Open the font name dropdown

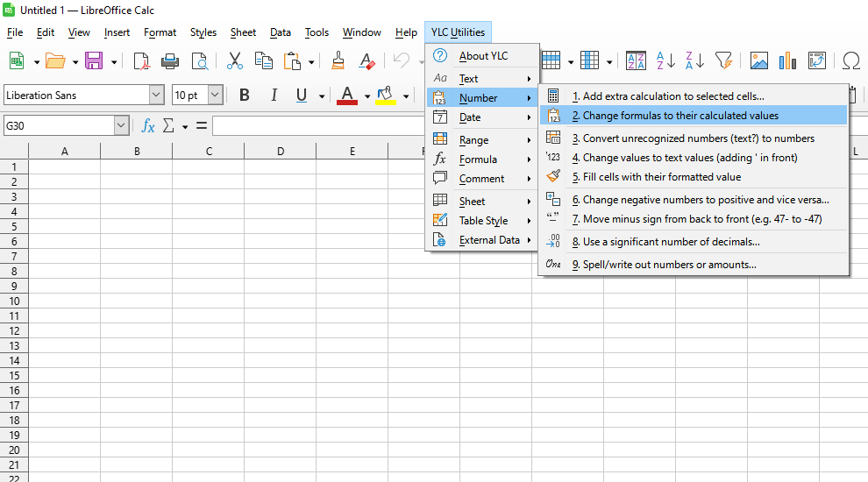coord(156,96)
